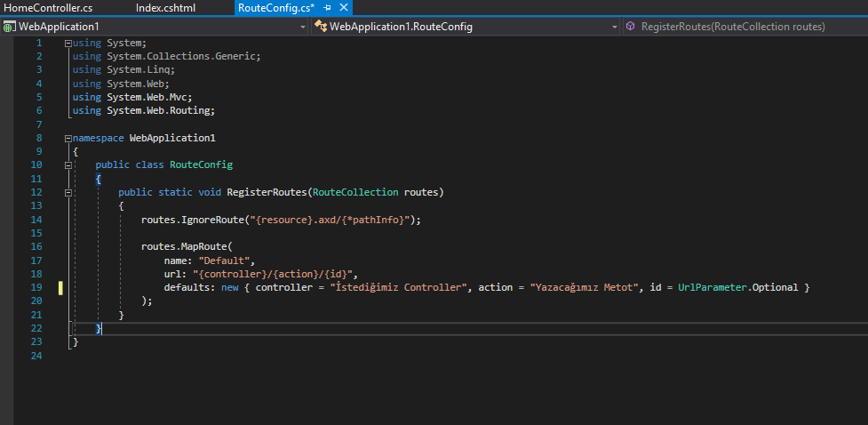Click 'System.Collections.Generic' in the using line
The image size is (868, 425).
pyautogui.click(x=181, y=56)
